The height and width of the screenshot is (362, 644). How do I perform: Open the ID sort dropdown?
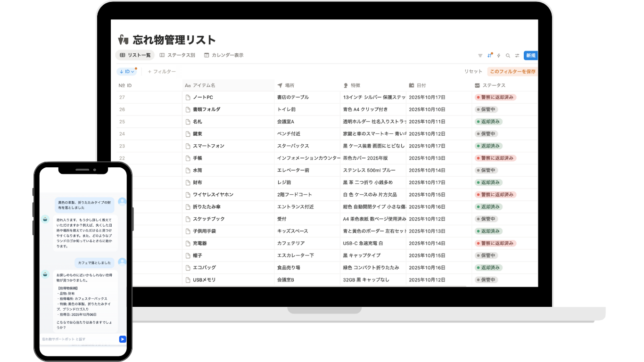pos(126,71)
